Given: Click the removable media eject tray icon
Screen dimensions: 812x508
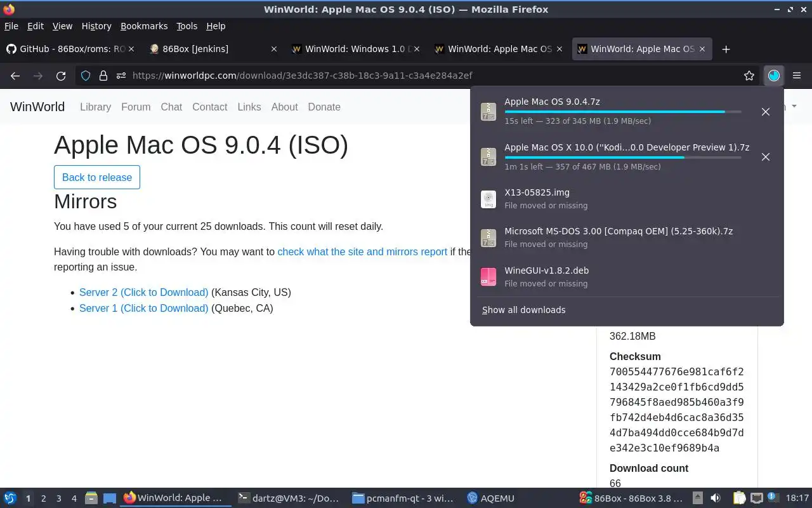Looking at the screenshot, I should click(x=697, y=498).
